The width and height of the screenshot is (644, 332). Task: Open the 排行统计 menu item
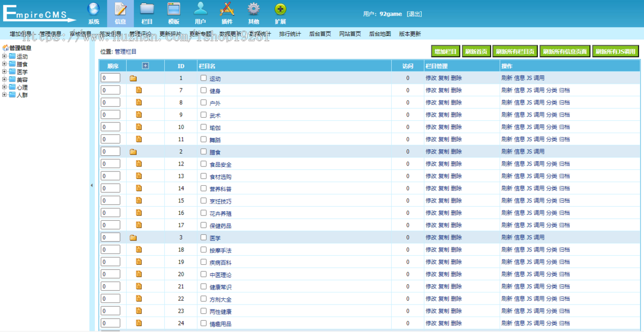(x=290, y=34)
